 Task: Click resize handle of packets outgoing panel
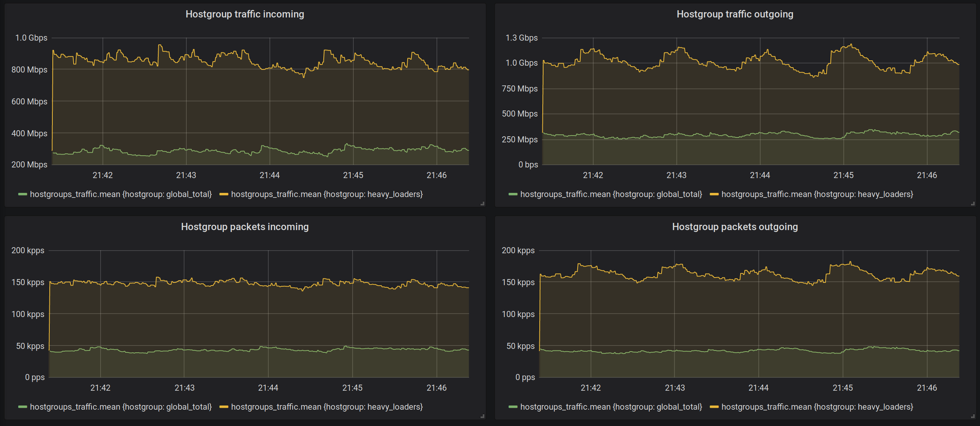[x=973, y=416]
